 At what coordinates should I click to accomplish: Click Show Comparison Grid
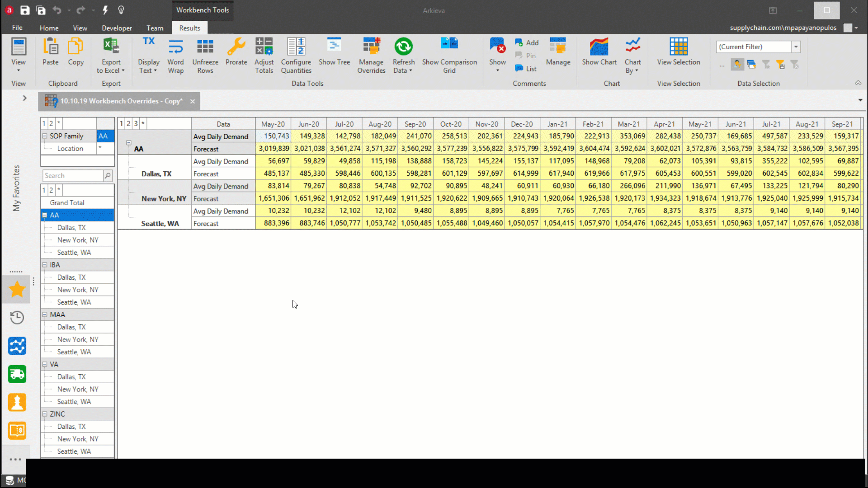[x=449, y=56]
